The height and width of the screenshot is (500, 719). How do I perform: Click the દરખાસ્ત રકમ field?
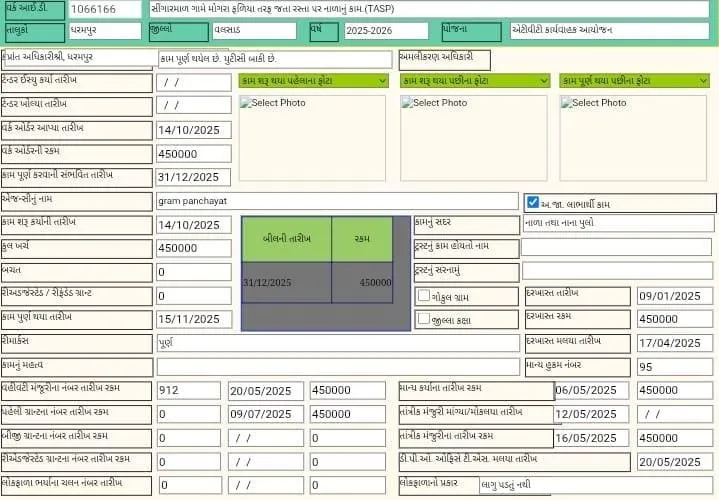(x=675, y=319)
